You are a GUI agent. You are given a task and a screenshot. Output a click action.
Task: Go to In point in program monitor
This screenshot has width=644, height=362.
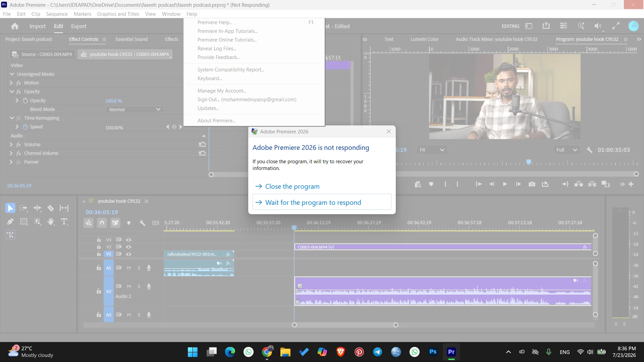coord(479,184)
